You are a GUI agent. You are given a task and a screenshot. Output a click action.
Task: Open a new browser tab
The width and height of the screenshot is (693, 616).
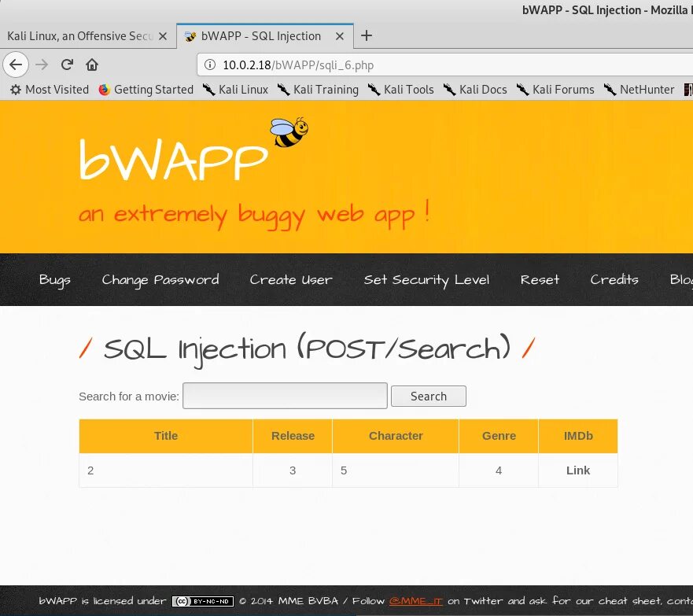pyautogui.click(x=367, y=35)
